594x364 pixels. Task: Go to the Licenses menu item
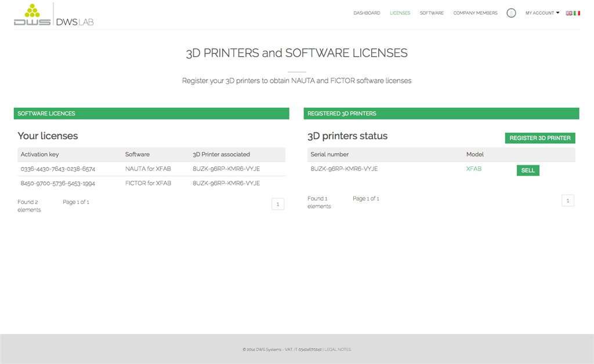pos(400,13)
